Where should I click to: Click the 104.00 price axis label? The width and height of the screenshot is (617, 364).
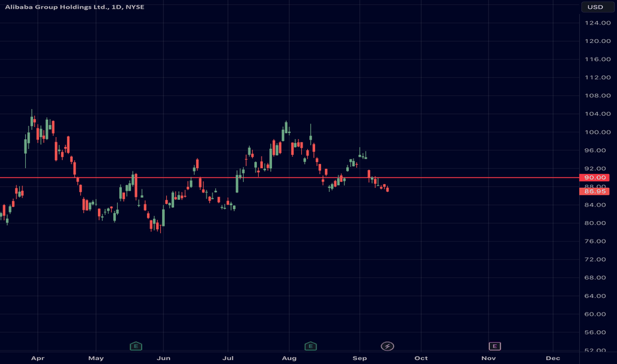598,114
